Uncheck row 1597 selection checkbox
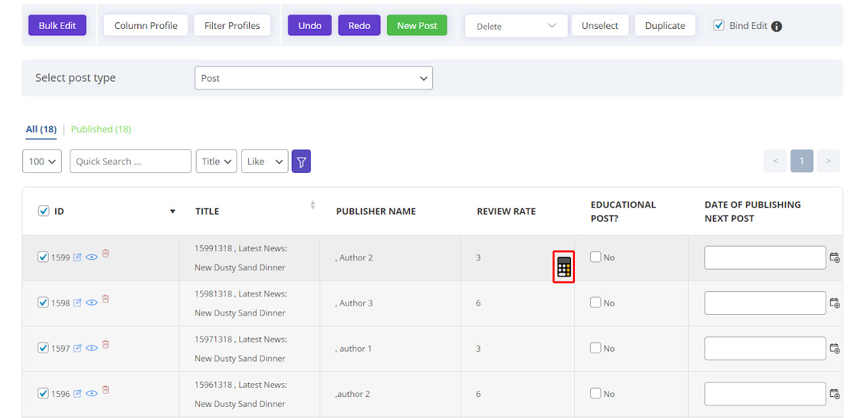868x418 pixels. (x=43, y=348)
